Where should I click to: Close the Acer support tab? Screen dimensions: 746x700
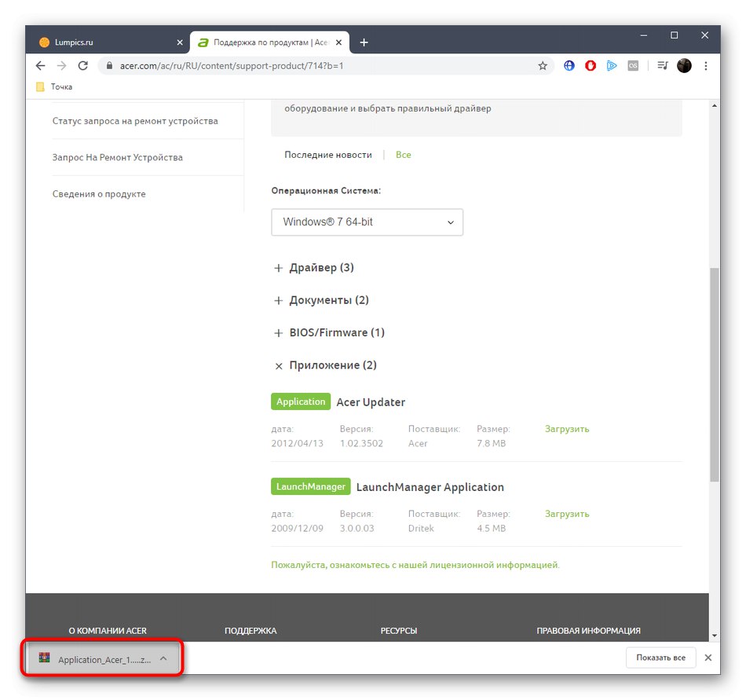pos(338,42)
